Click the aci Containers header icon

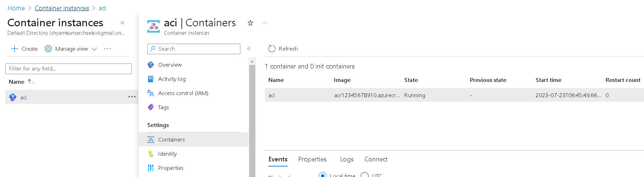(153, 26)
